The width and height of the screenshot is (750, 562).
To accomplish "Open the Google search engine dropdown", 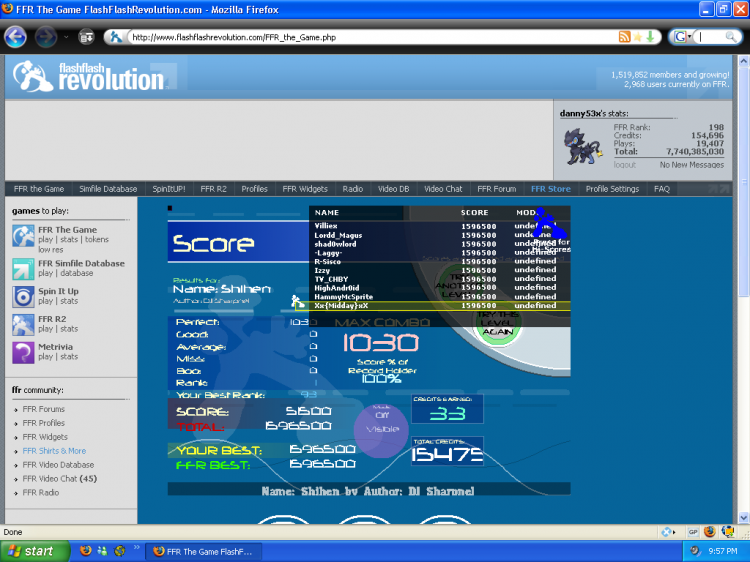I will [683, 37].
